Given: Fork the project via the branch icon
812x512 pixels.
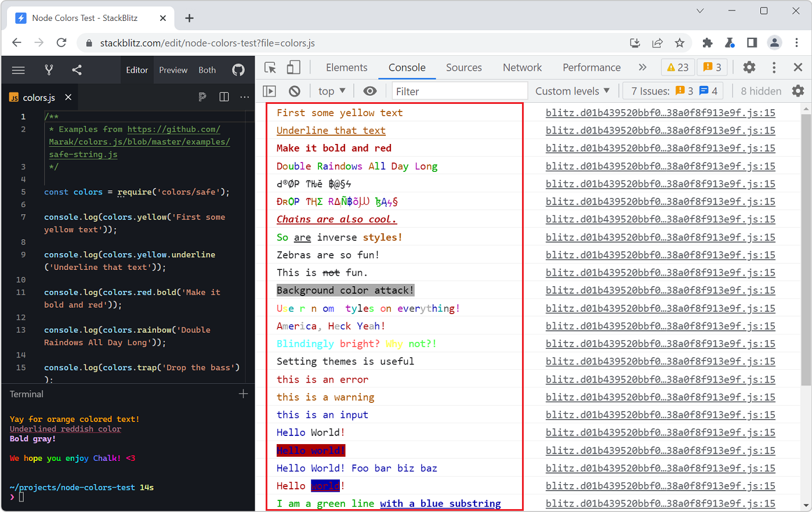Looking at the screenshot, I should 48,70.
